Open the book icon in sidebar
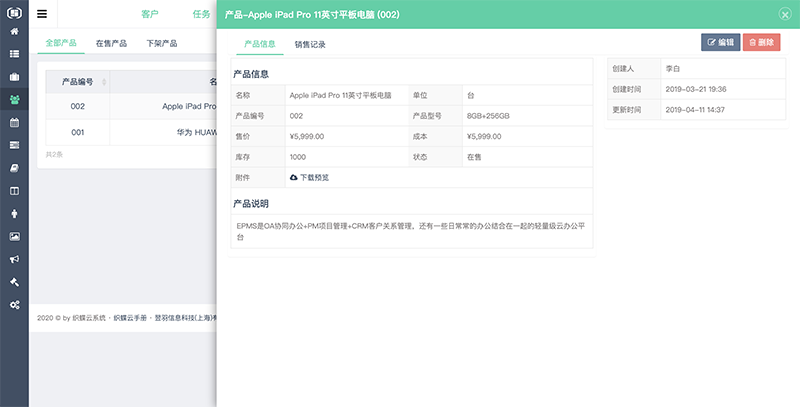The height and width of the screenshot is (407, 800). (x=14, y=168)
